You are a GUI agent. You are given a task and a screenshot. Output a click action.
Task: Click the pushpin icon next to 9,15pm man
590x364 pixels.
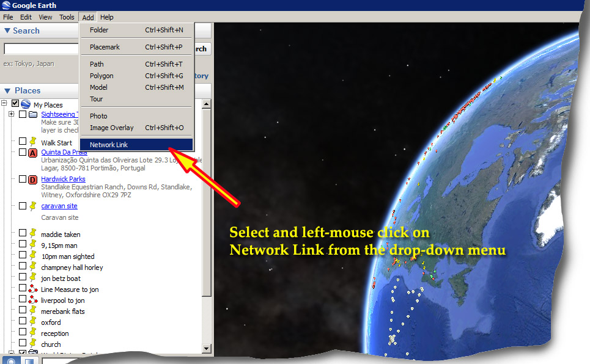click(33, 244)
